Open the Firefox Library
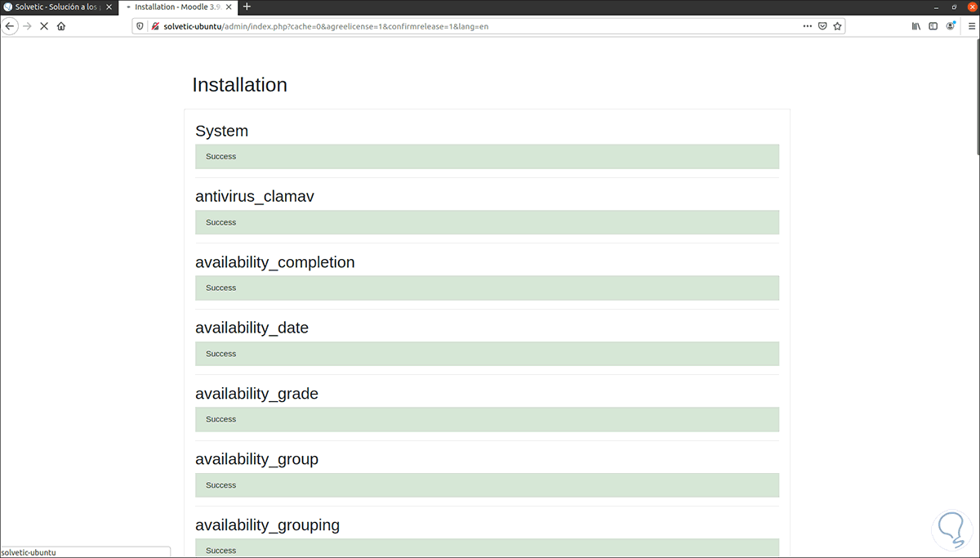Screen dimensions: 980x558 pos(915,25)
